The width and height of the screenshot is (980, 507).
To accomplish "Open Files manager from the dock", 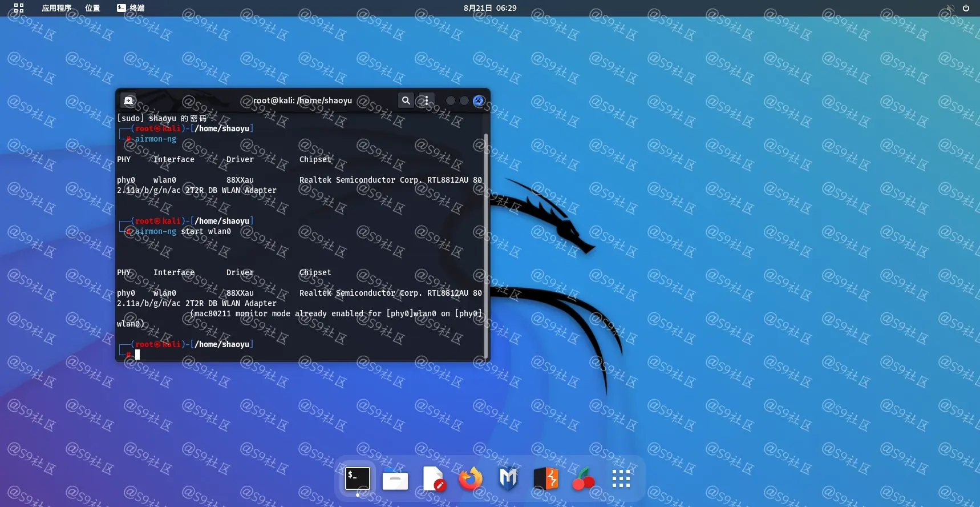I will [395, 480].
